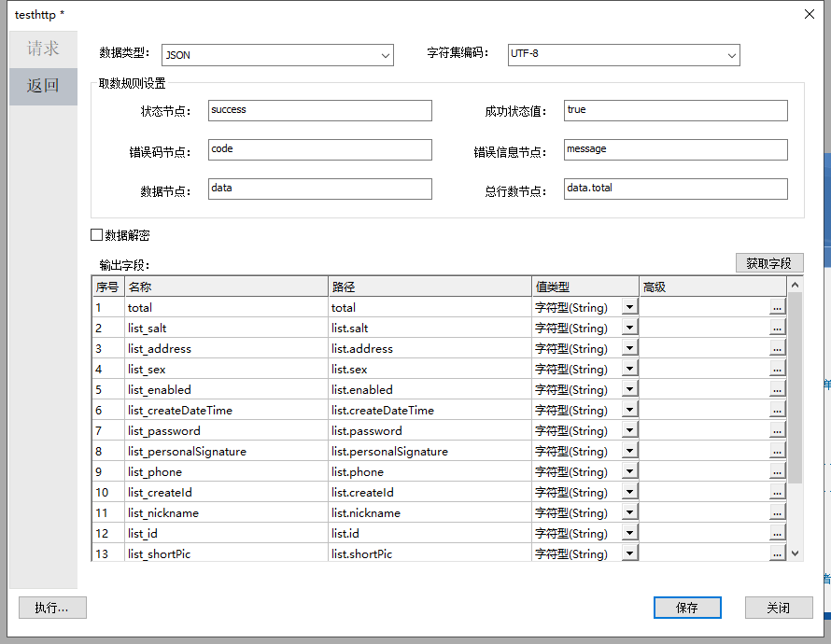
Task: Open advanced editor for list_phone row
Action: coord(777,471)
